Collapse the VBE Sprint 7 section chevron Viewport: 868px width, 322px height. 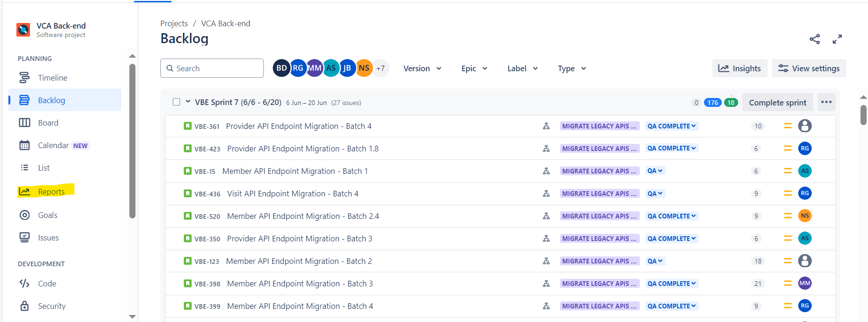188,102
